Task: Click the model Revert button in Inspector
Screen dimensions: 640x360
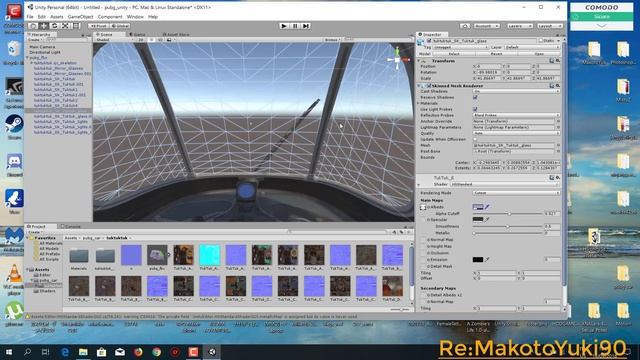Action: click(496, 54)
